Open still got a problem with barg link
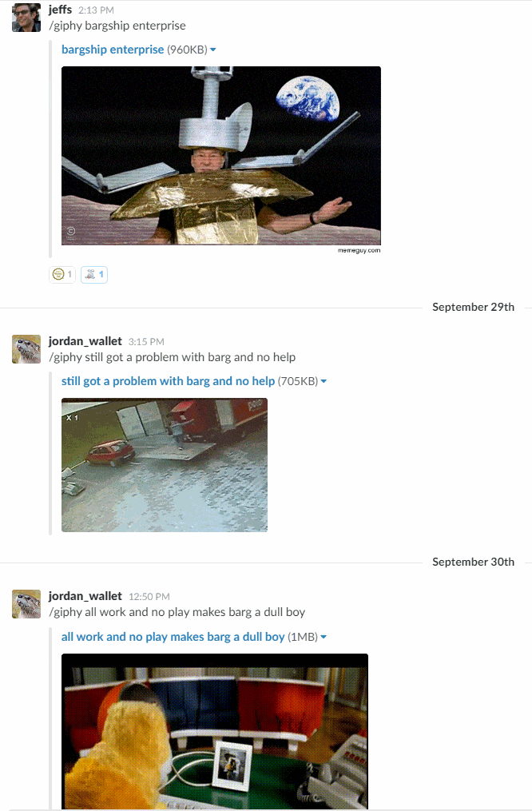Screen dimensions: 532x811 (168, 381)
